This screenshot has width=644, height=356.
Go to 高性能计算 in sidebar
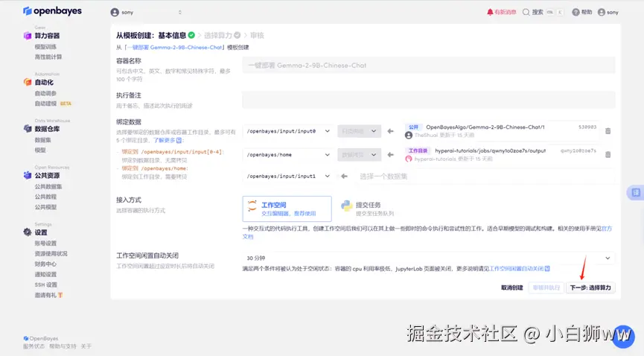click(x=48, y=57)
